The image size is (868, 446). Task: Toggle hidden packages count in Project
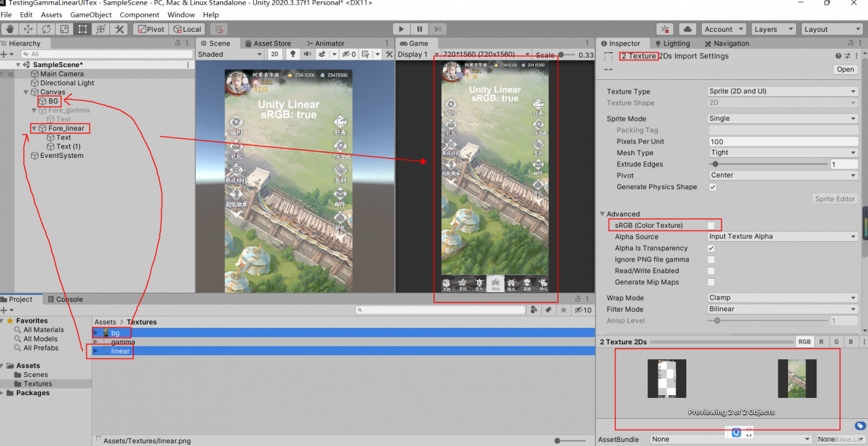pos(584,310)
